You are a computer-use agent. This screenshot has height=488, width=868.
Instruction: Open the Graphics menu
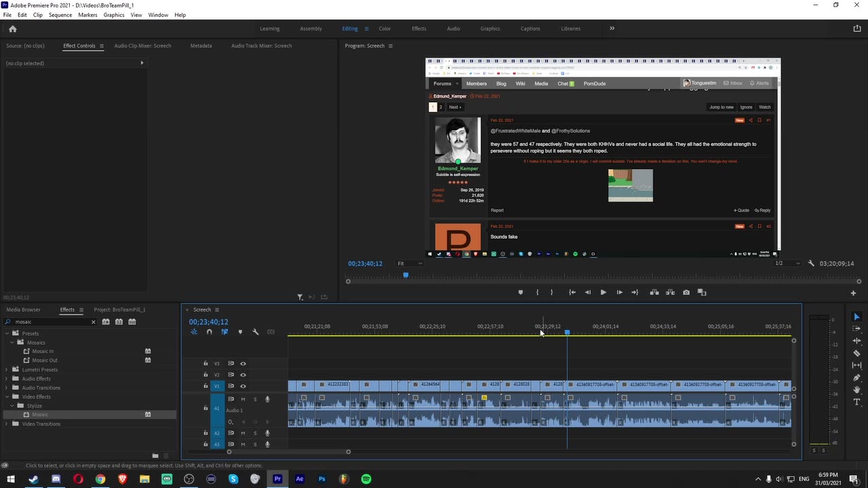pyautogui.click(x=114, y=15)
